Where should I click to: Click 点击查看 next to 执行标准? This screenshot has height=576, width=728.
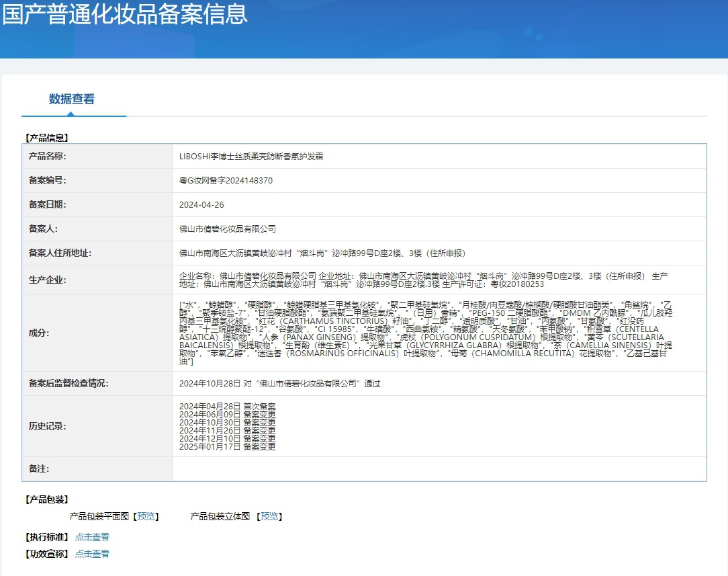(92, 537)
